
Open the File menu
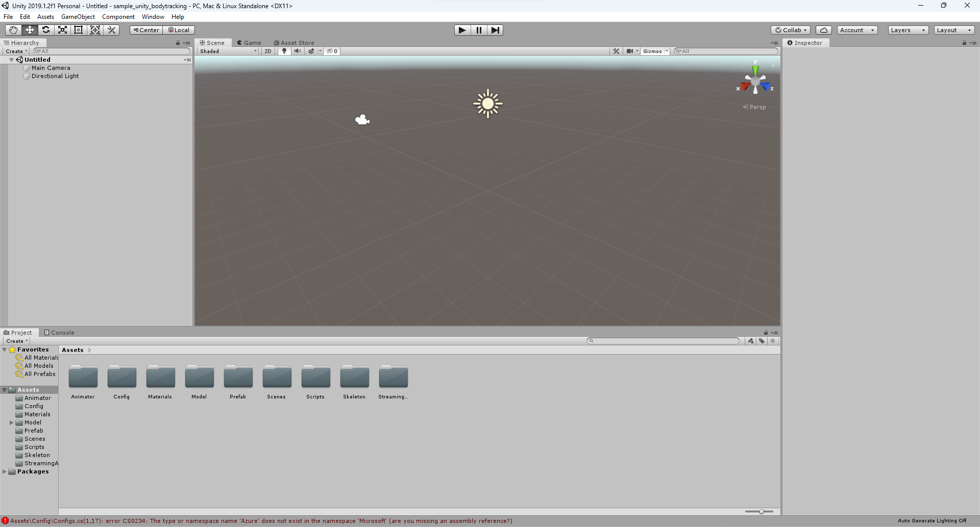click(8, 17)
